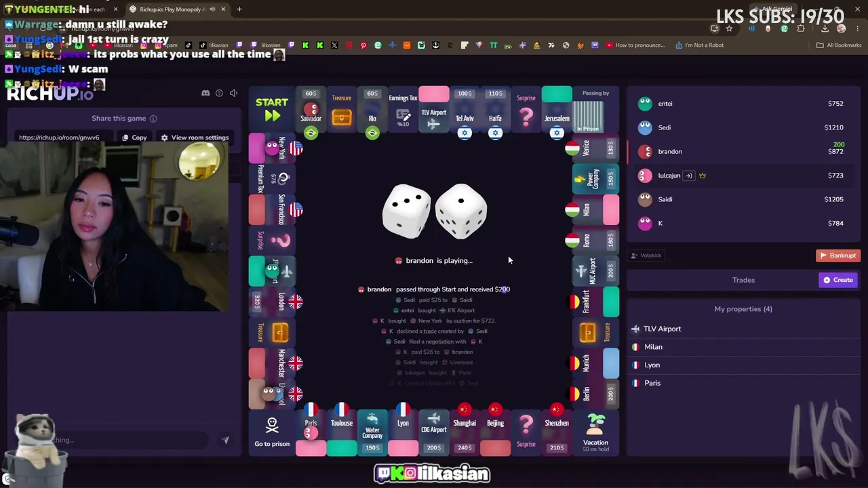Click the bottom-row Surprise tile
Screen dimensions: 868x488
click(526, 433)
